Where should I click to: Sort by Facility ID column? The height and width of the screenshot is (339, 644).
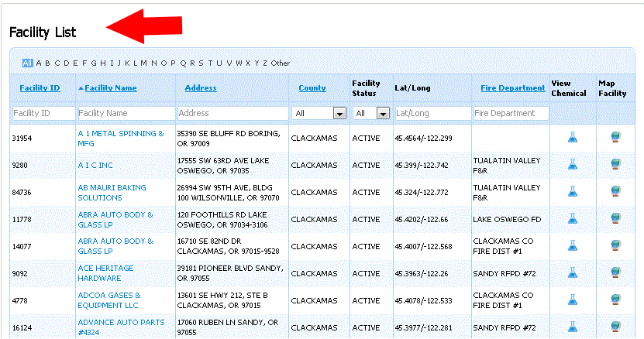pyautogui.click(x=40, y=87)
